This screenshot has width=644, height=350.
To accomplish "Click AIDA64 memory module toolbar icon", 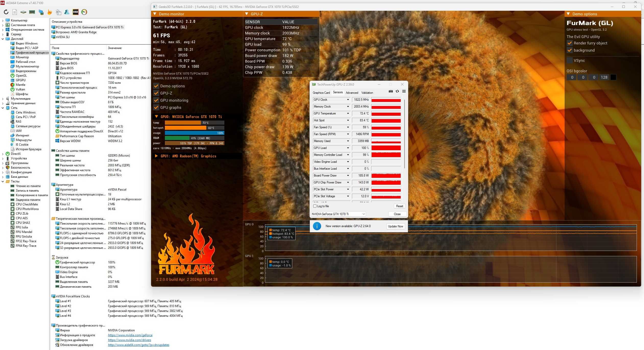I will pos(32,12).
